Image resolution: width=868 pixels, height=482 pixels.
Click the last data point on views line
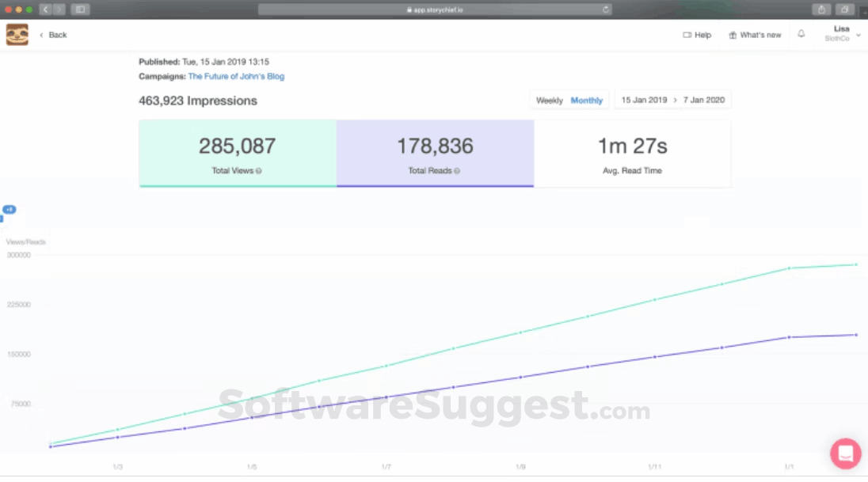coord(856,265)
